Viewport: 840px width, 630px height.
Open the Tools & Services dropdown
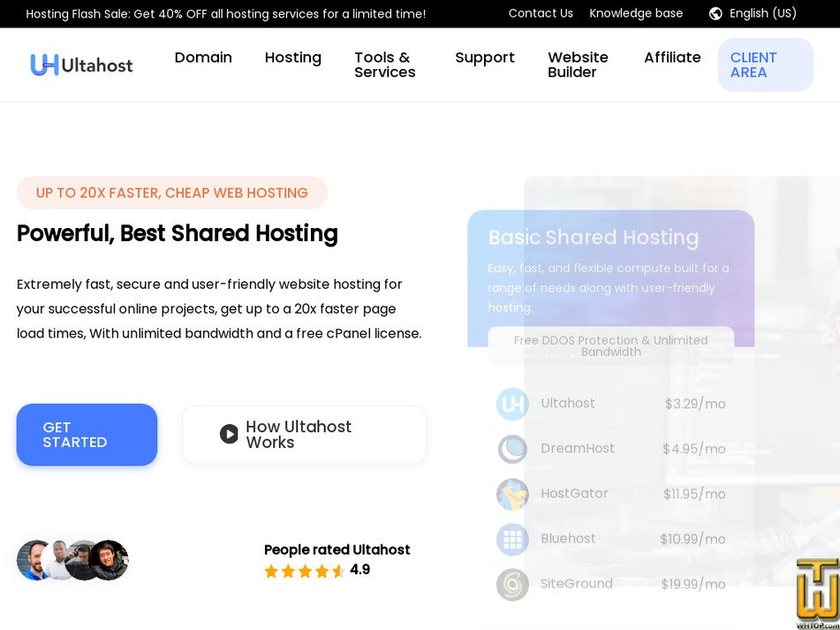coord(384,65)
